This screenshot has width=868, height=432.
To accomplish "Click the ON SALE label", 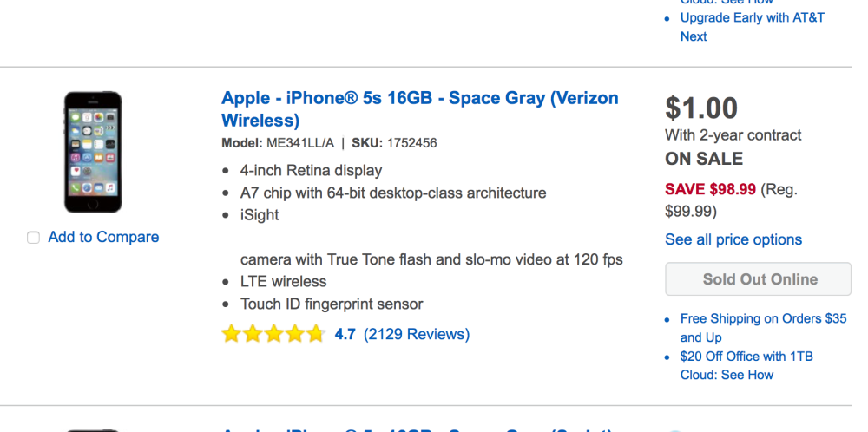I will point(703,159).
